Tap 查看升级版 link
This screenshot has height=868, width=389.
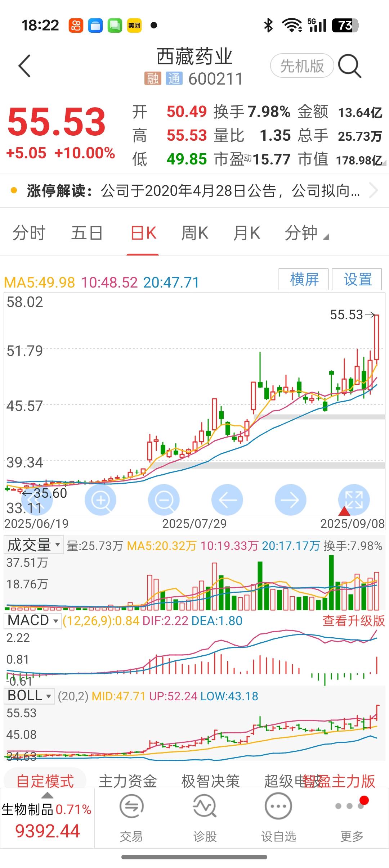353,621
